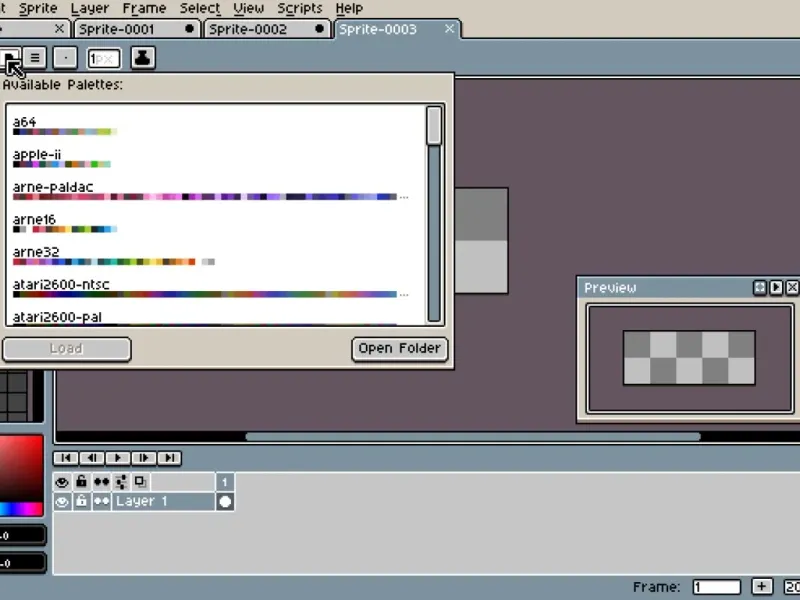
Task: Toggle lock for all layers in header
Action: click(81, 482)
